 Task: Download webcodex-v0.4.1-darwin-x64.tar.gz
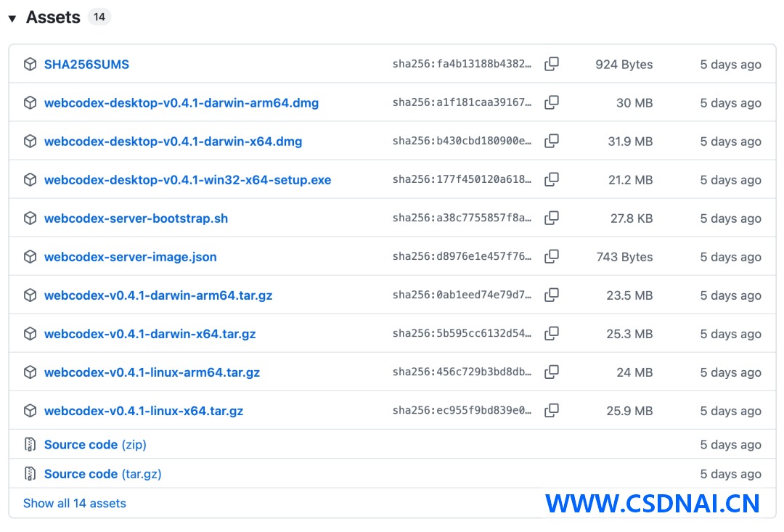click(150, 334)
